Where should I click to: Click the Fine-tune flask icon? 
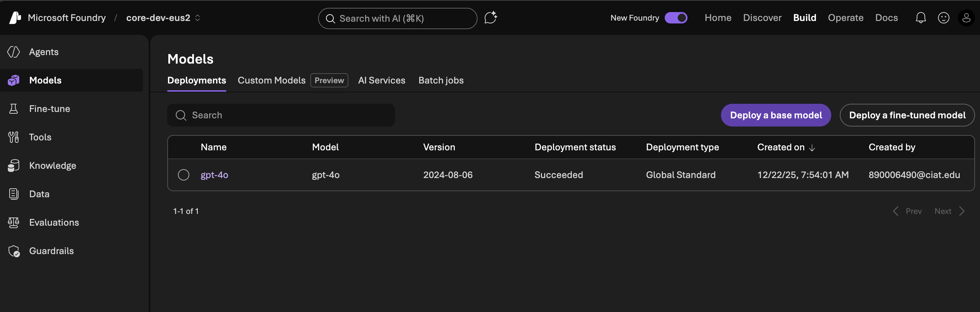(x=14, y=109)
